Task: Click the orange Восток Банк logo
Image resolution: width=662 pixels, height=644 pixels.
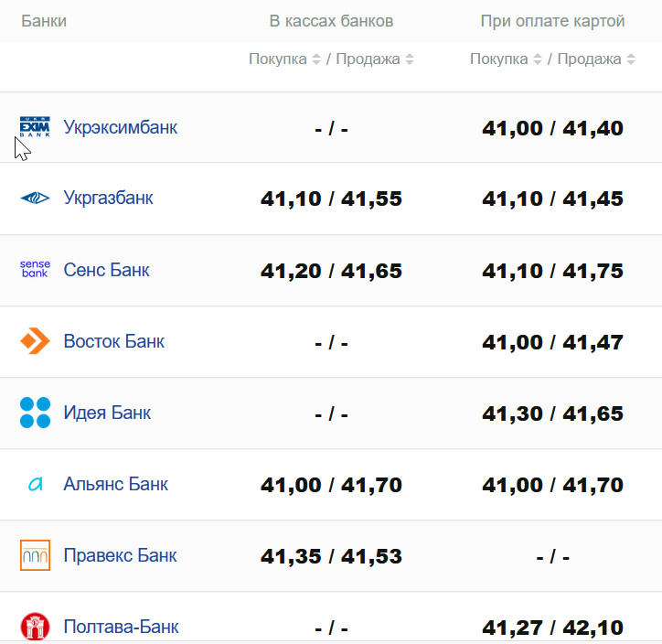Action: click(35, 341)
